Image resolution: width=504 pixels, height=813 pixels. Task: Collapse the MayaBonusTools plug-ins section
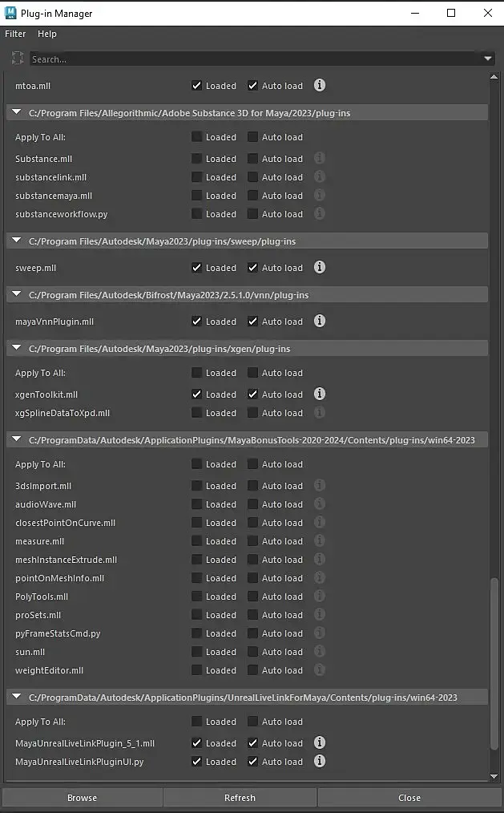click(17, 440)
